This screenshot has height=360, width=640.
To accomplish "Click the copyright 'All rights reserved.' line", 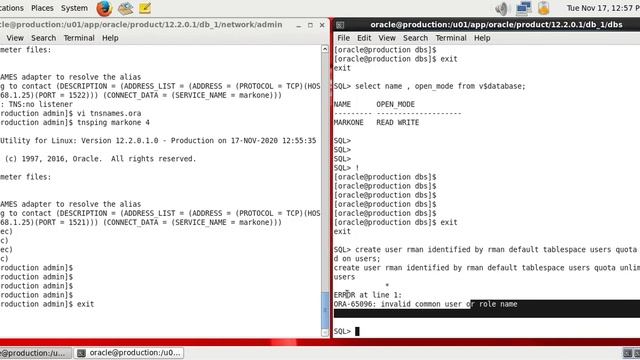I will [100, 159].
